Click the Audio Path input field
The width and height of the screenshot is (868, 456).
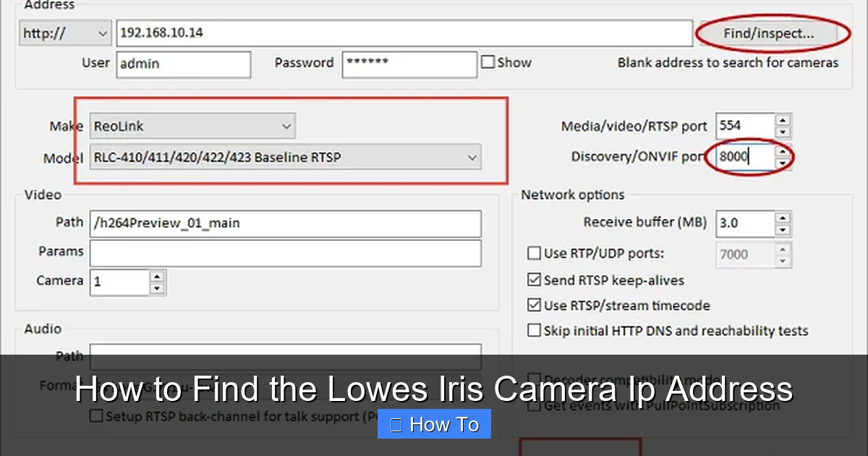[x=286, y=356]
